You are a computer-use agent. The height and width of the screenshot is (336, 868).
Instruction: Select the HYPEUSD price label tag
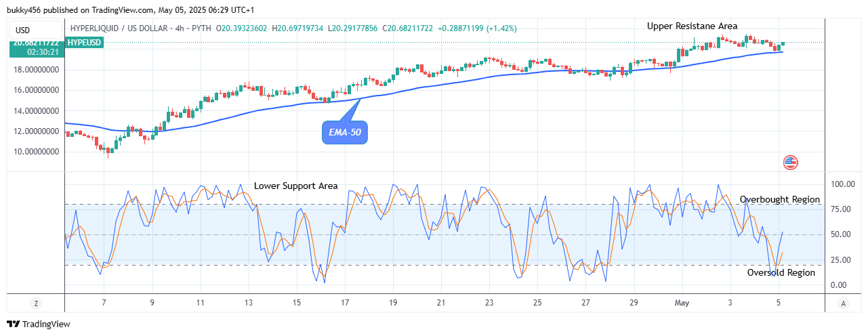tap(84, 42)
